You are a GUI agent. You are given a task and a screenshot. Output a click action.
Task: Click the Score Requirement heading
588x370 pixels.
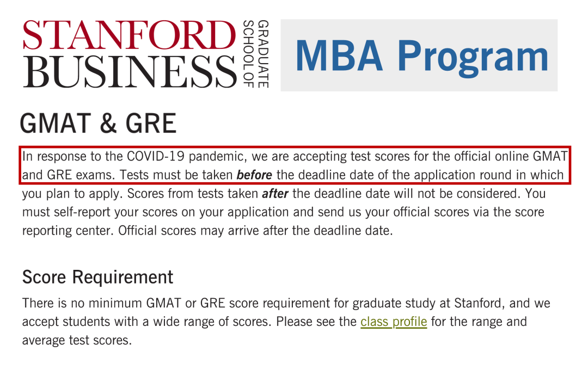pyautogui.click(x=97, y=277)
